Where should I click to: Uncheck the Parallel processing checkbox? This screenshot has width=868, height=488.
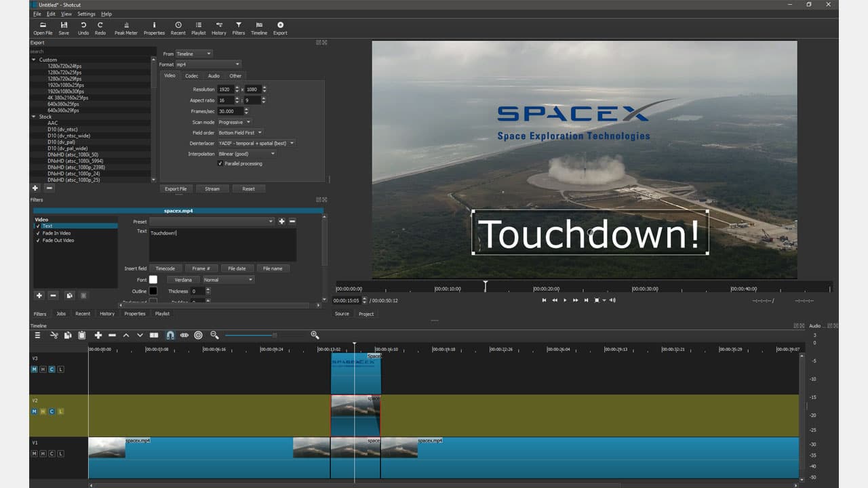tap(220, 163)
